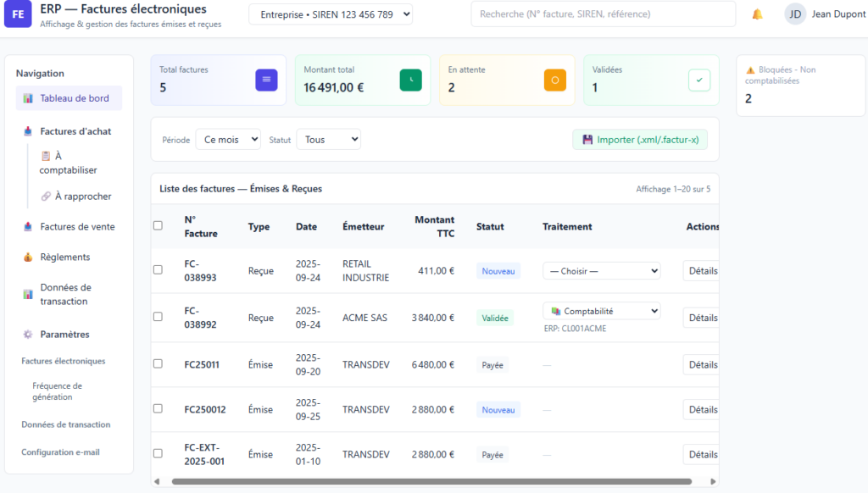Click the purple Total factures list icon
The height and width of the screenshot is (493, 868).
[266, 80]
